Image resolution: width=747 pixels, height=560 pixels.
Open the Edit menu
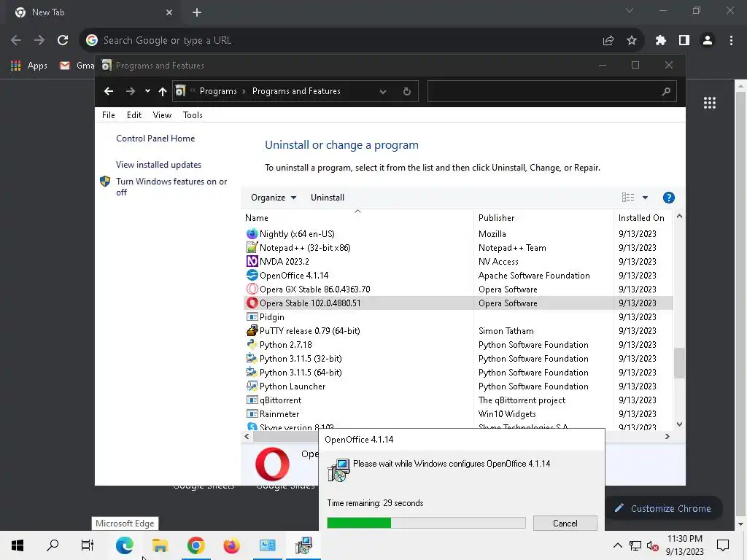click(134, 115)
